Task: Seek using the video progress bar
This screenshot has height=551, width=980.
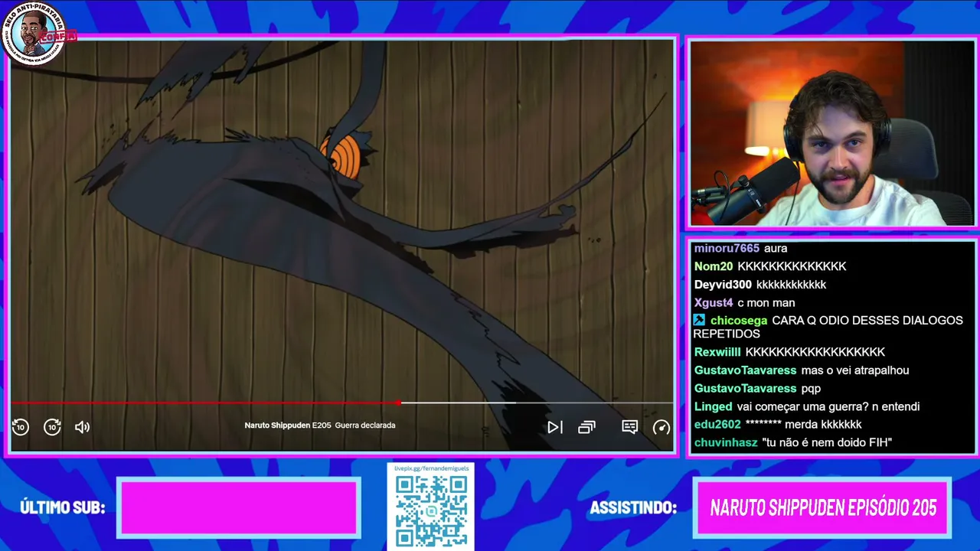Action: click(341, 403)
